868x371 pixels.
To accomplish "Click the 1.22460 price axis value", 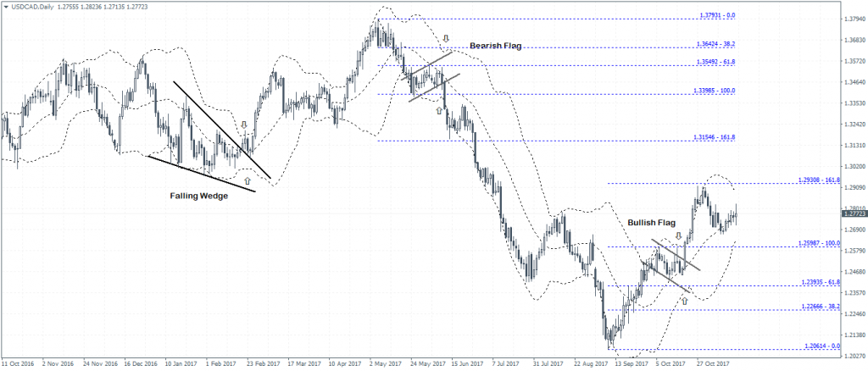I will (854, 313).
